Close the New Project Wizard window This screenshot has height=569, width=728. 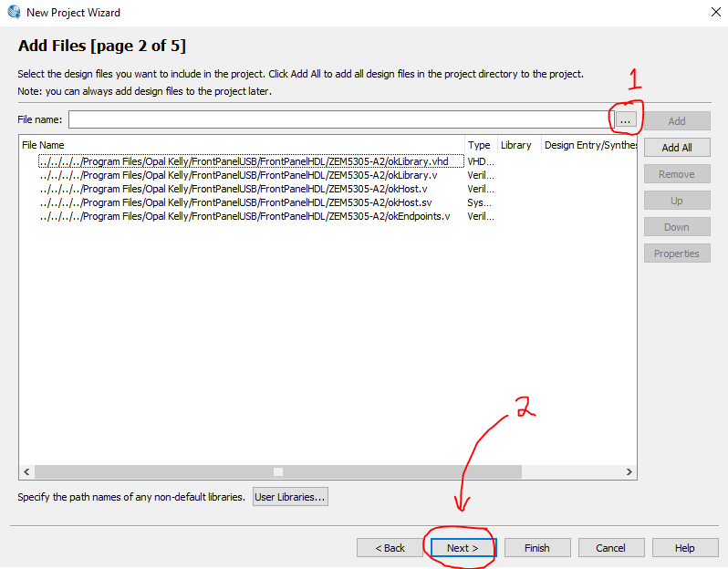click(716, 12)
